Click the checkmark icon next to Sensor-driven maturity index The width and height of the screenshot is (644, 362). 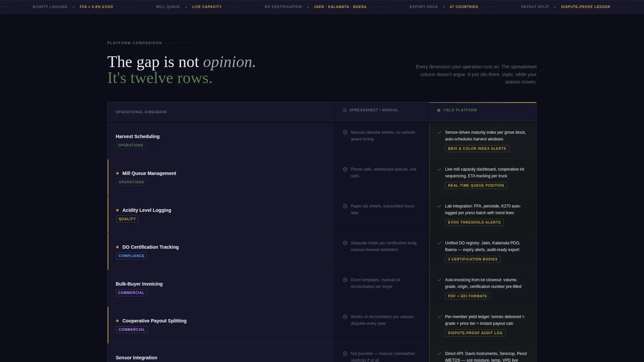click(x=439, y=132)
